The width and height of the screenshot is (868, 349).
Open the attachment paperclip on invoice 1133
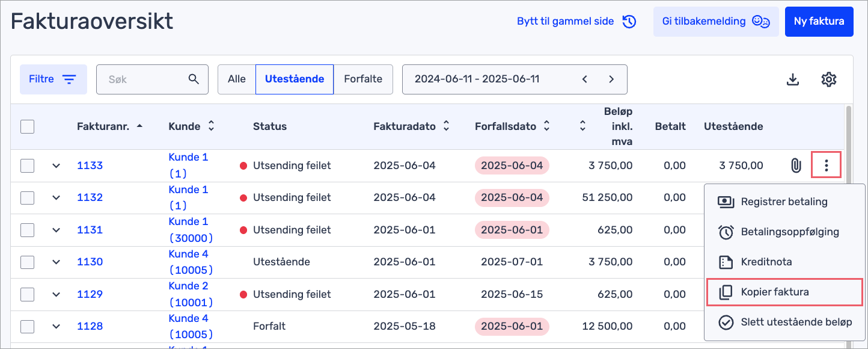(x=796, y=165)
